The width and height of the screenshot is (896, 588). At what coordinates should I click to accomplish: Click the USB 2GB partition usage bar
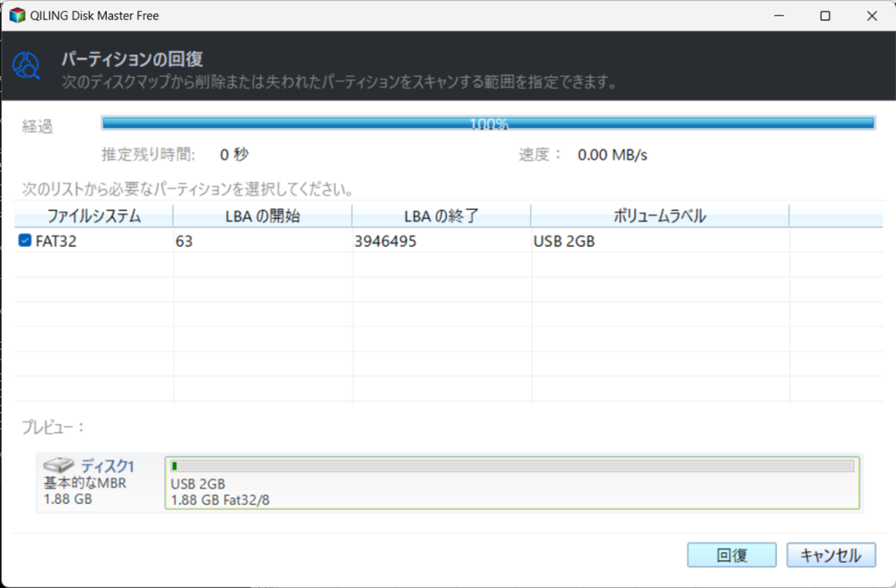pyautogui.click(x=512, y=466)
